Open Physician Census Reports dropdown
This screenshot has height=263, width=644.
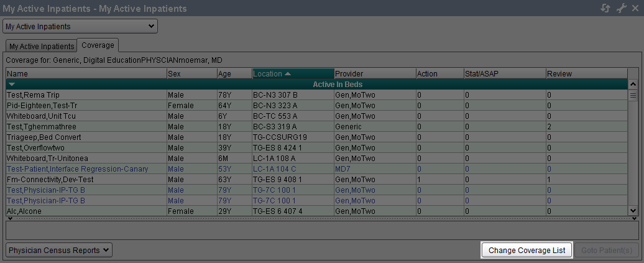pyautogui.click(x=60, y=250)
